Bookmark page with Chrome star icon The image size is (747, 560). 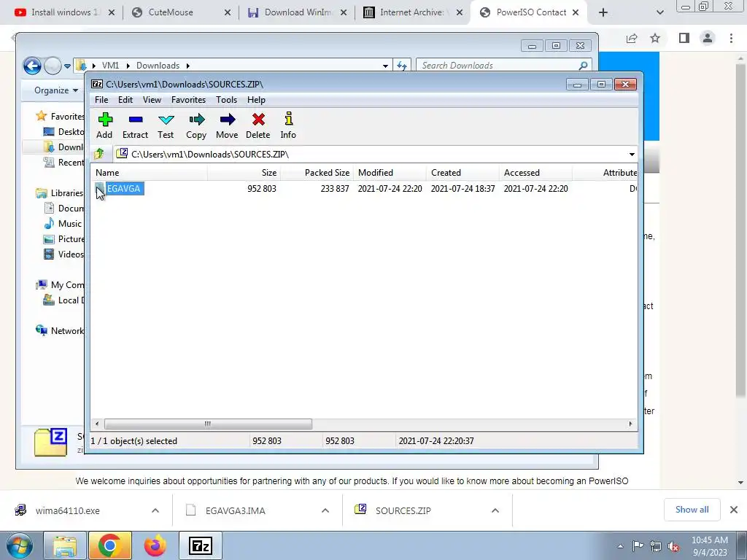(x=655, y=38)
